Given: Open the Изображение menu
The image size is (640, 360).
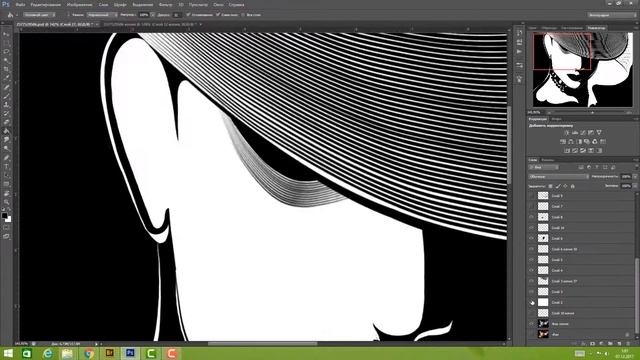Looking at the screenshot, I should coord(80,5).
